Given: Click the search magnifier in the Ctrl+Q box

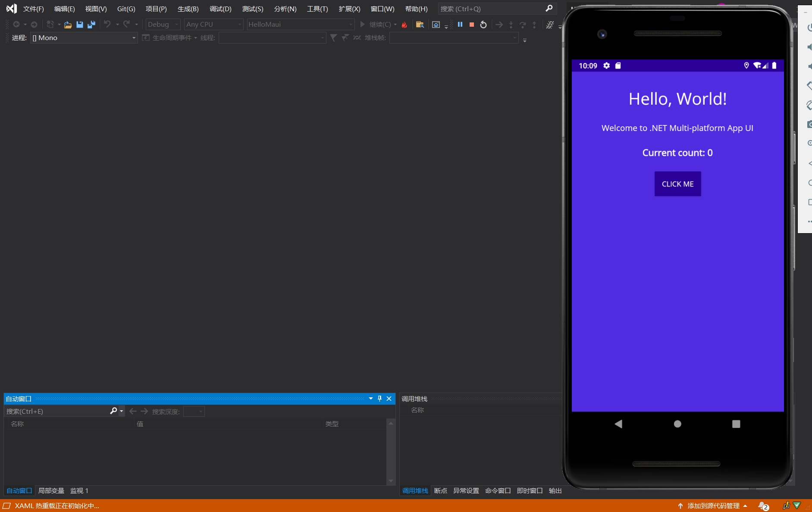Looking at the screenshot, I should coord(549,9).
